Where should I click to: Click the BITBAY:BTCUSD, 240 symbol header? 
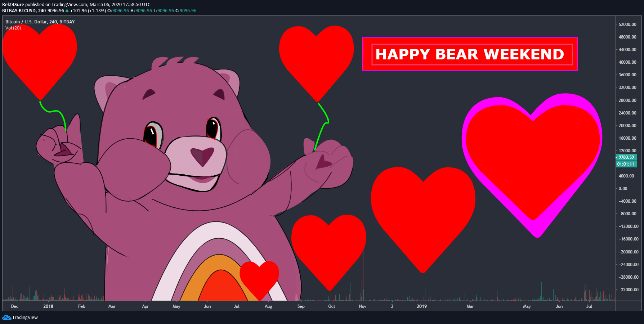coord(24,11)
